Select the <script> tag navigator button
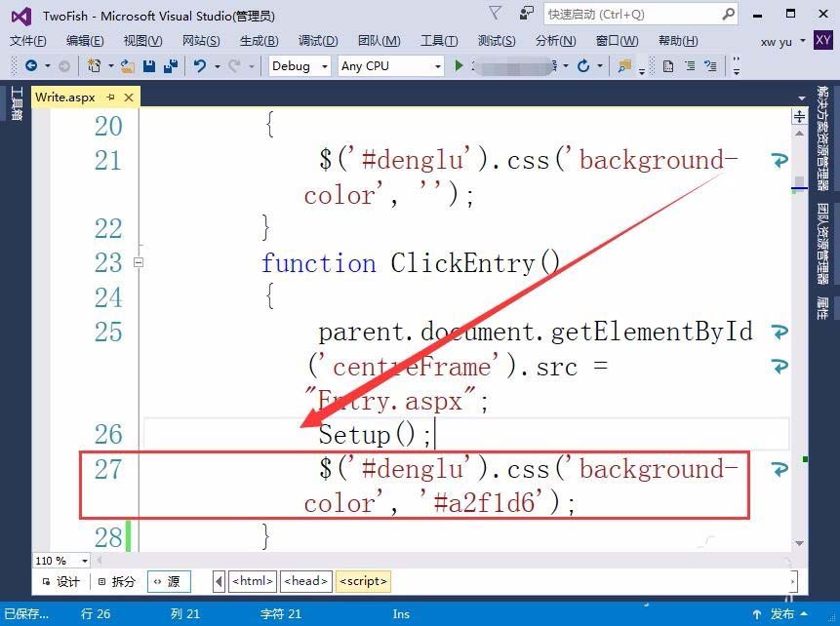This screenshot has height=626, width=840. tap(362, 580)
